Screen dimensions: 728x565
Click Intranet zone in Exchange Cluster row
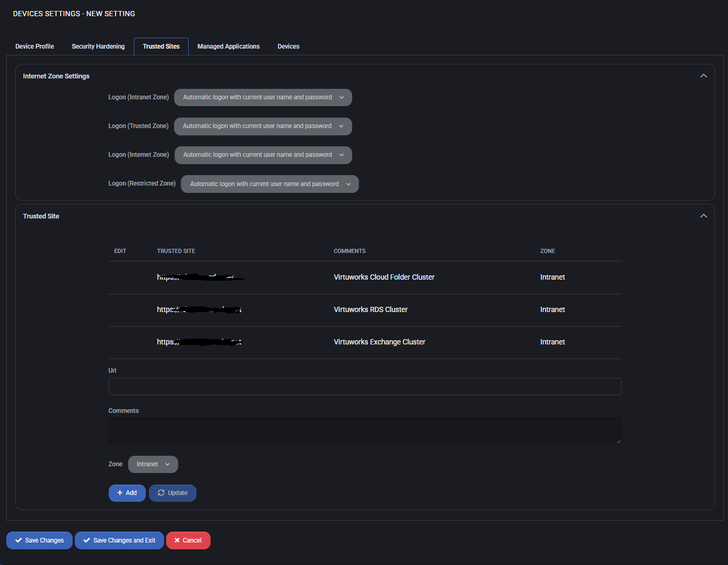tap(552, 342)
